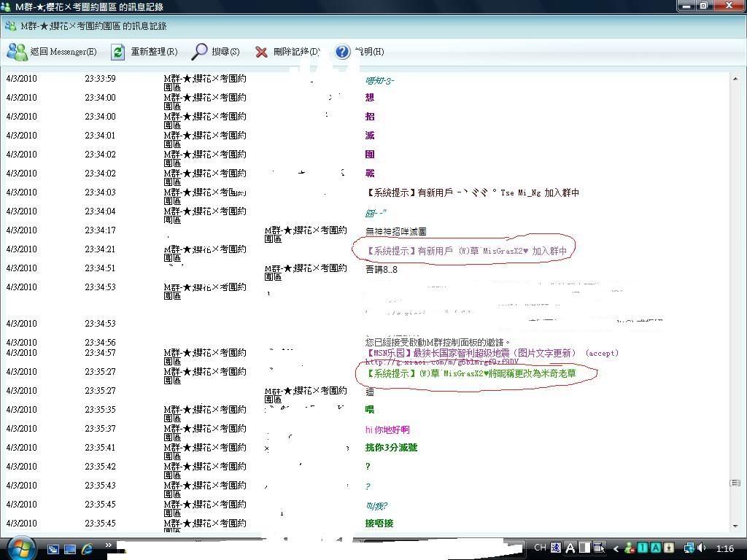Click the volume speaker tray icon
The width and height of the screenshot is (747, 560).
click(702, 548)
